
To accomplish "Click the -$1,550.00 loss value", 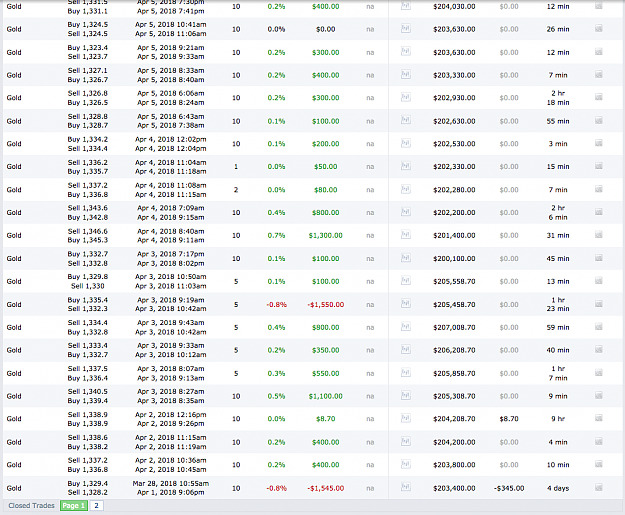I will coord(326,305).
